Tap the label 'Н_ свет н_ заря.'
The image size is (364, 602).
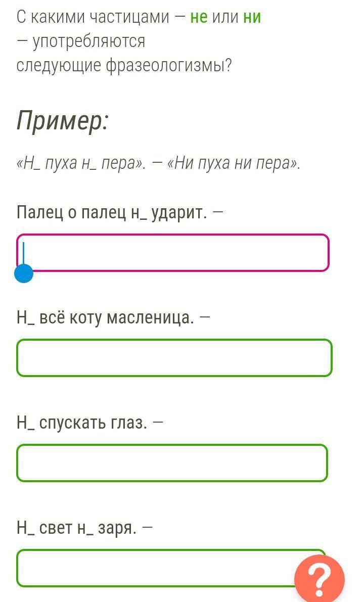coord(76,528)
